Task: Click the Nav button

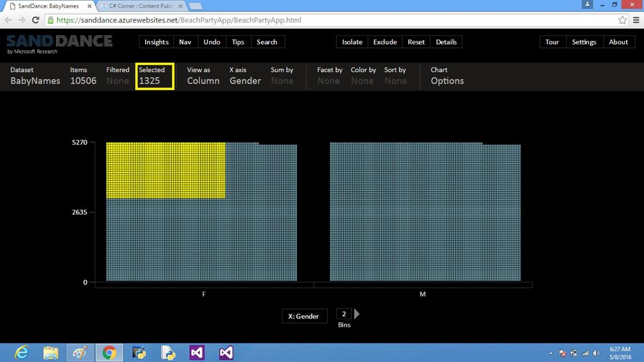Action: click(186, 42)
